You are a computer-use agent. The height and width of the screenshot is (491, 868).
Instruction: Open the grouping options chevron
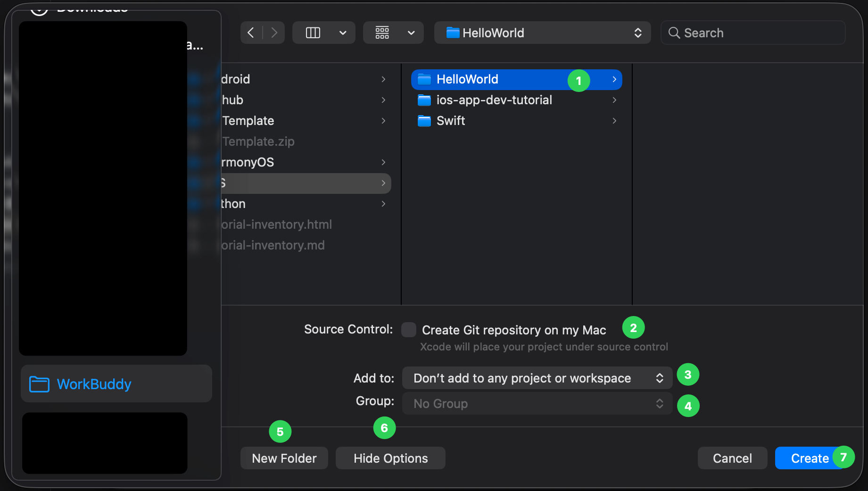tap(411, 33)
